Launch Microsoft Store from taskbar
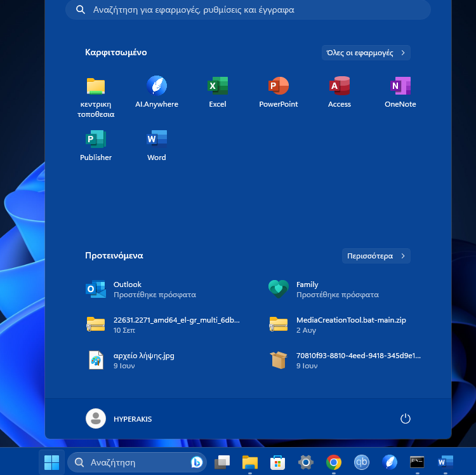Viewport: 476px width, 475px height. (277, 462)
